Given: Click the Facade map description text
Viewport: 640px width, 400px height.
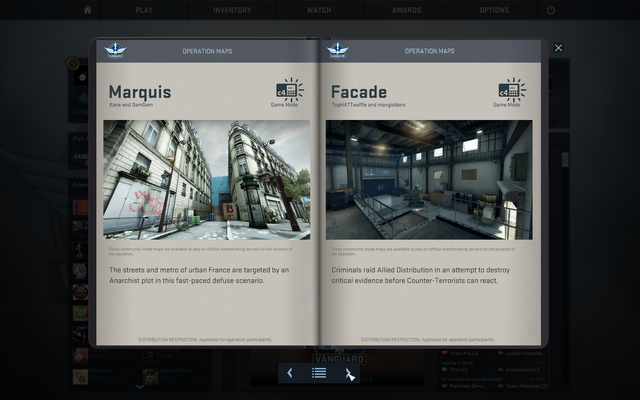Looking at the screenshot, I should (x=421, y=275).
